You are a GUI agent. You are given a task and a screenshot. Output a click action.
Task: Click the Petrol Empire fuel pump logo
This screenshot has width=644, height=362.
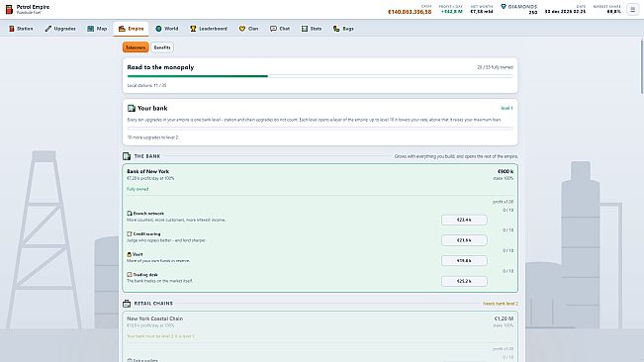click(x=9, y=9)
